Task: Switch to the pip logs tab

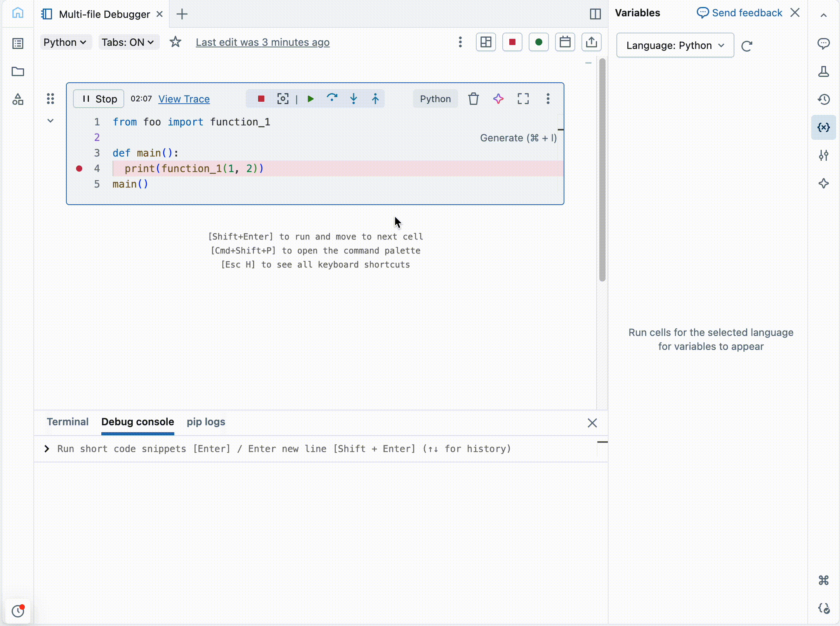Action: [x=206, y=422]
